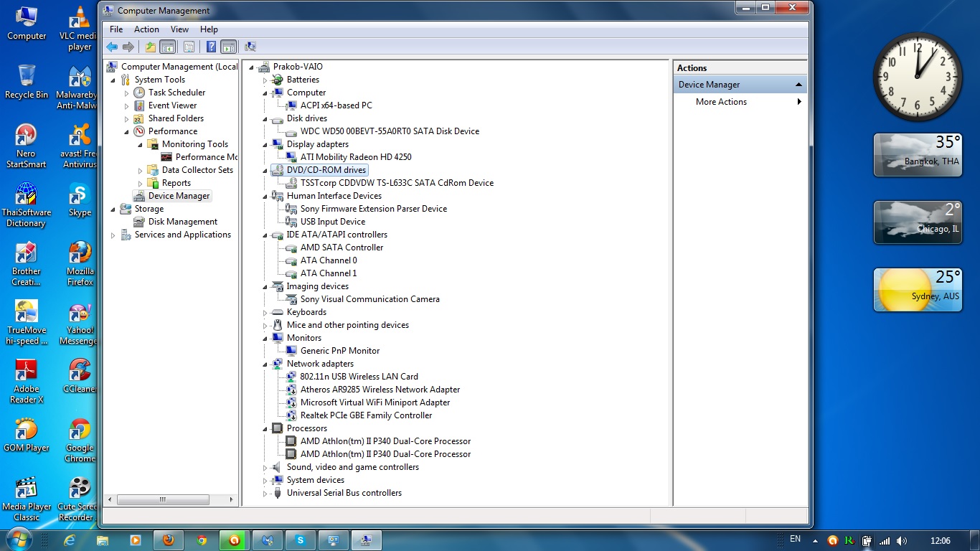Open the File menu
The image size is (980, 551).
pos(116,29)
